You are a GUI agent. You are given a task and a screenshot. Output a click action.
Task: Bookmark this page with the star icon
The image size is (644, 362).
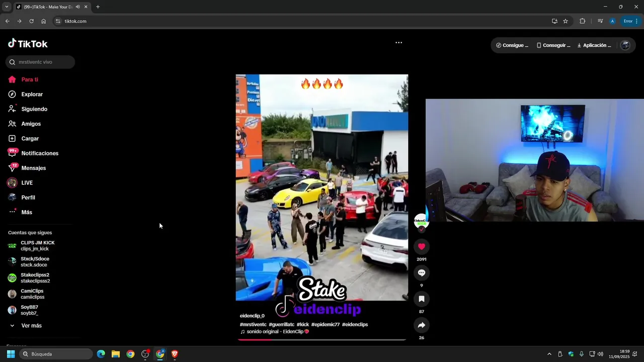pyautogui.click(x=566, y=21)
